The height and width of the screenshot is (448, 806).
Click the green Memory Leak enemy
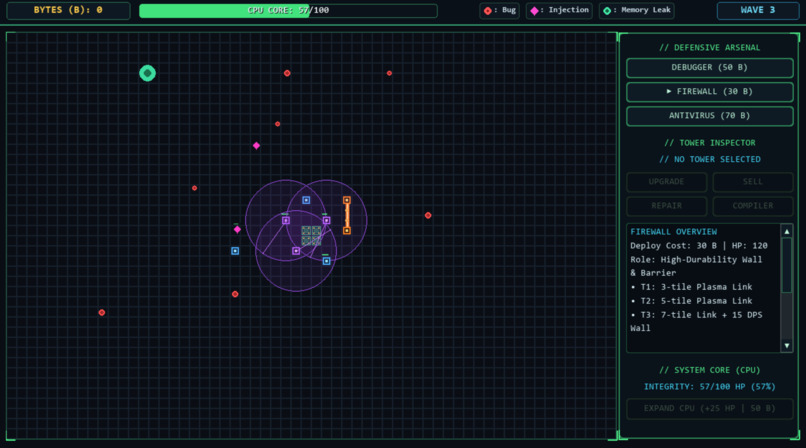pos(148,73)
